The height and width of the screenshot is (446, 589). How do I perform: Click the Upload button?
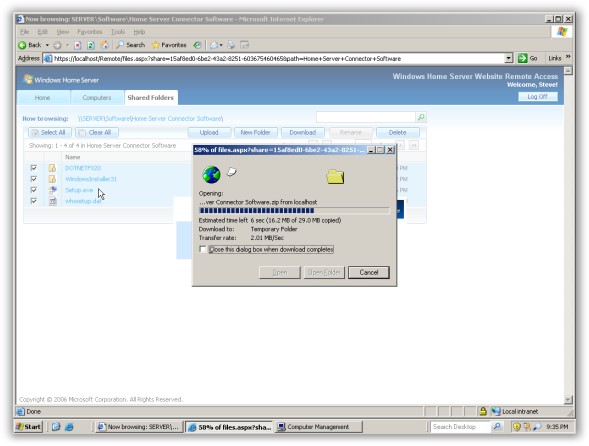point(209,132)
